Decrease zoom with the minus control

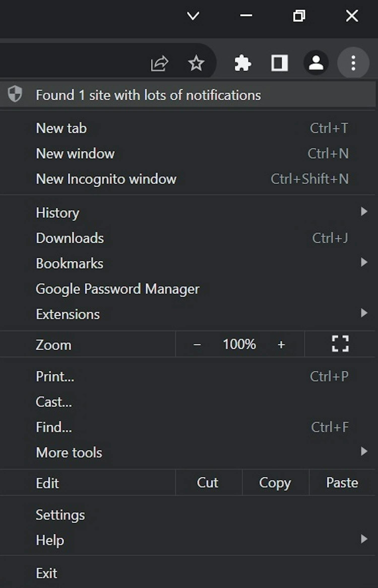[x=197, y=344]
